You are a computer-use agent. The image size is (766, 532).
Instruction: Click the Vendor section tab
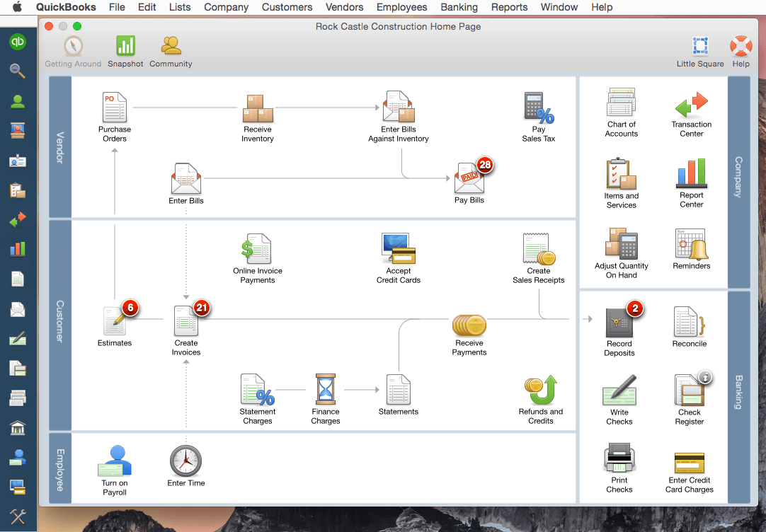click(x=60, y=147)
